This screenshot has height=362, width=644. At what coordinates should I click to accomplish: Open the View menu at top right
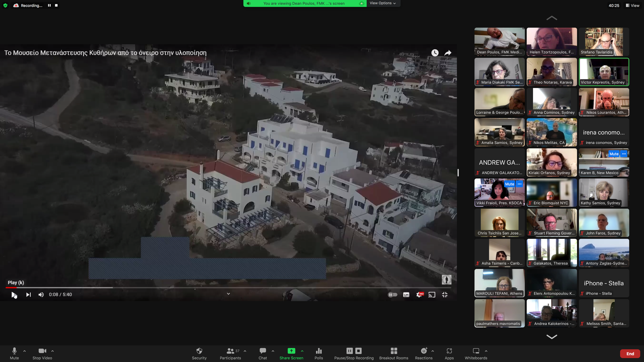tap(632, 5)
